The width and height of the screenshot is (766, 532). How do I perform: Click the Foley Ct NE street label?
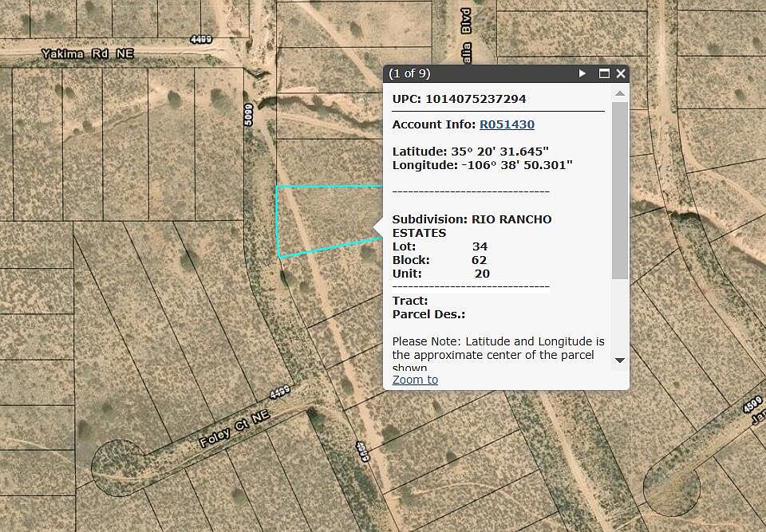point(235,428)
